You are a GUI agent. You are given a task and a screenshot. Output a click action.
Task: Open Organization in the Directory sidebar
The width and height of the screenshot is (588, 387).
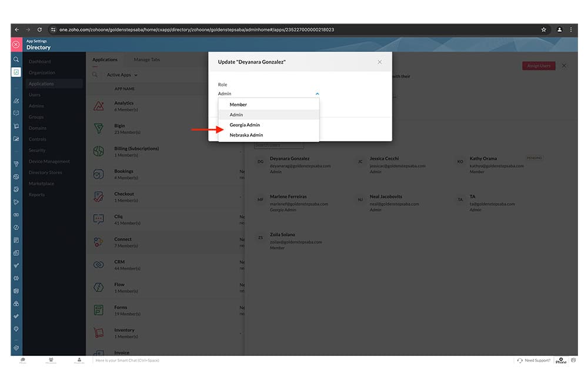click(42, 73)
